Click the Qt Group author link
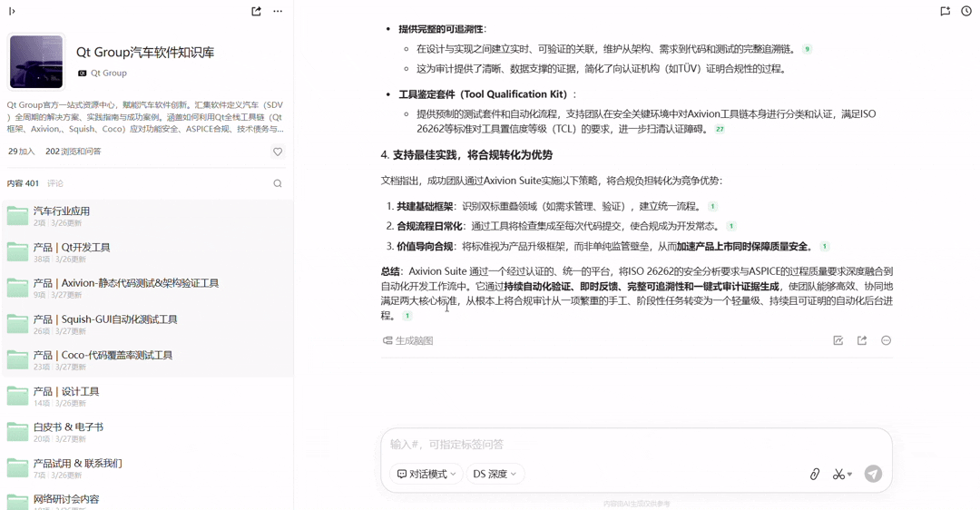 [103, 74]
